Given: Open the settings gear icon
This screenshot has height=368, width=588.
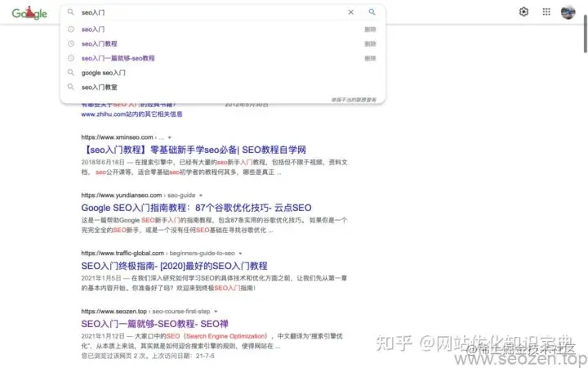Looking at the screenshot, I should pos(523,12).
